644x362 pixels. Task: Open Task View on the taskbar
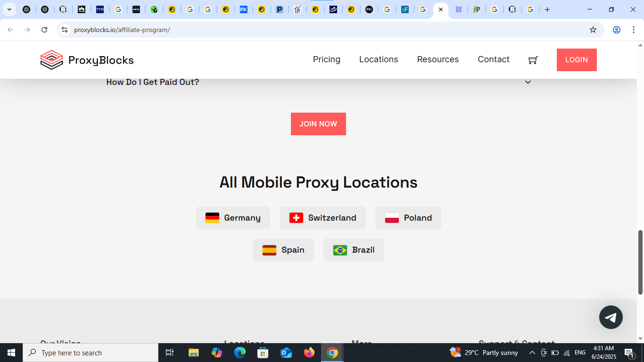pyautogui.click(x=170, y=353)
